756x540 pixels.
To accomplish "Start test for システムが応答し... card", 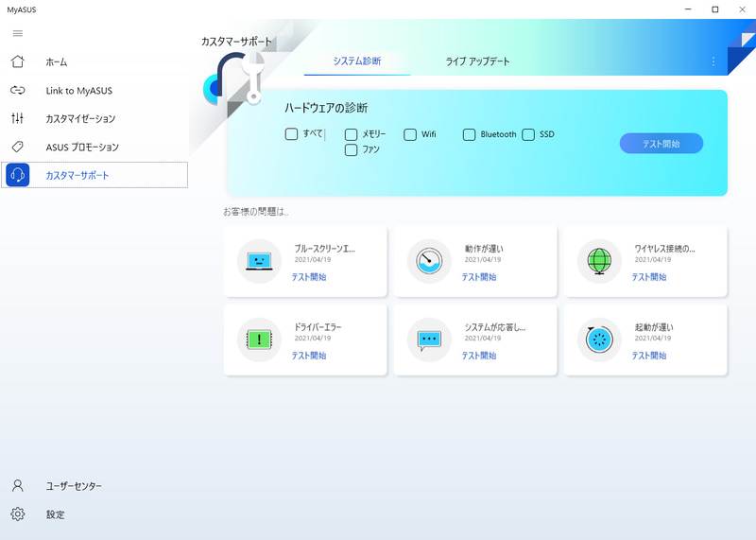I will coord(479,356).
